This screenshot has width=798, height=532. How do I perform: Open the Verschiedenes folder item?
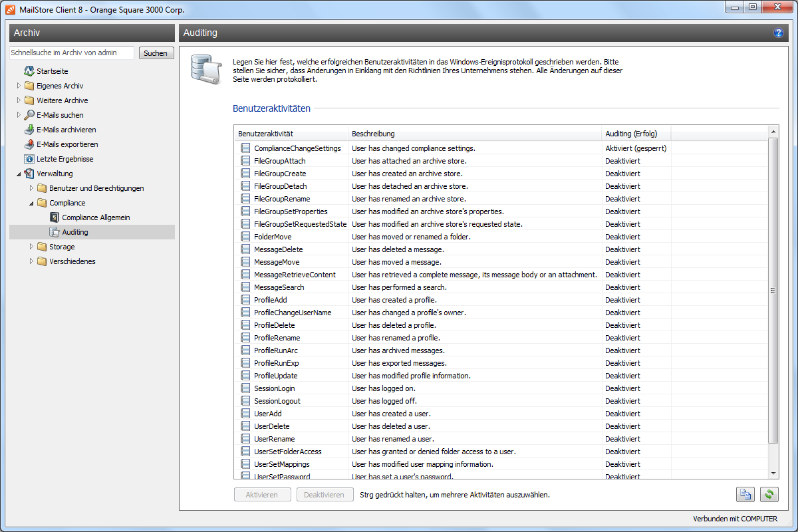(72, 261)
